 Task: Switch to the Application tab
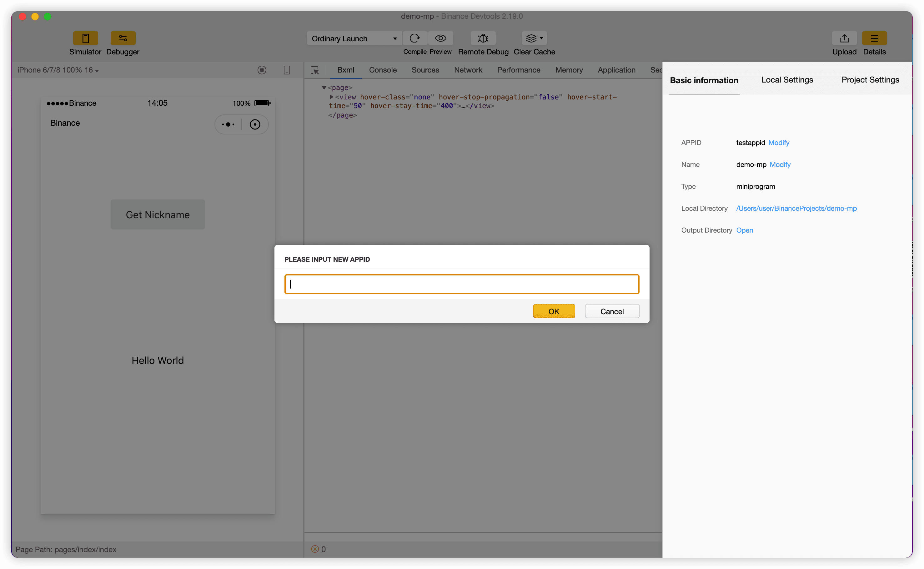click(x=616, y=70)
